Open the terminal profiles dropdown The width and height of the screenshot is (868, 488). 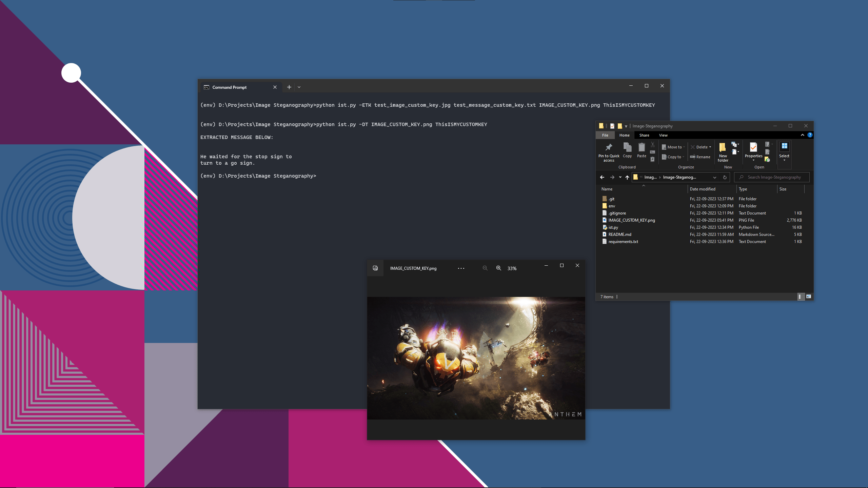pos(299,87)
